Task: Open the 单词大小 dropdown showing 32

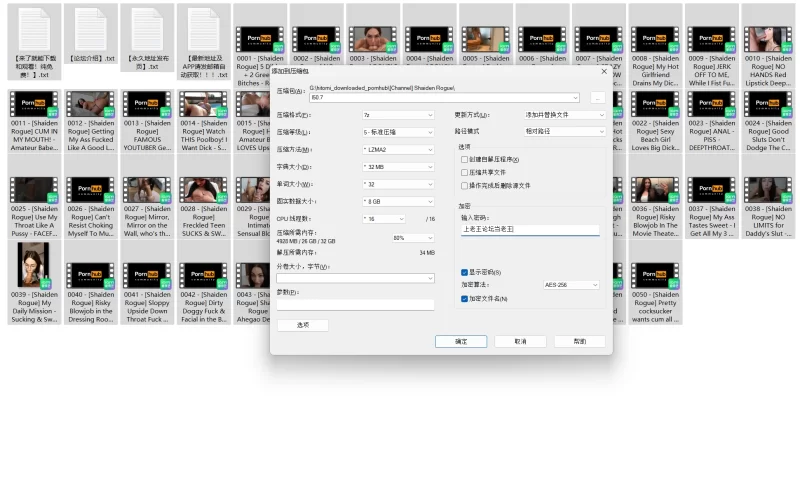Action: click(398, 184)
